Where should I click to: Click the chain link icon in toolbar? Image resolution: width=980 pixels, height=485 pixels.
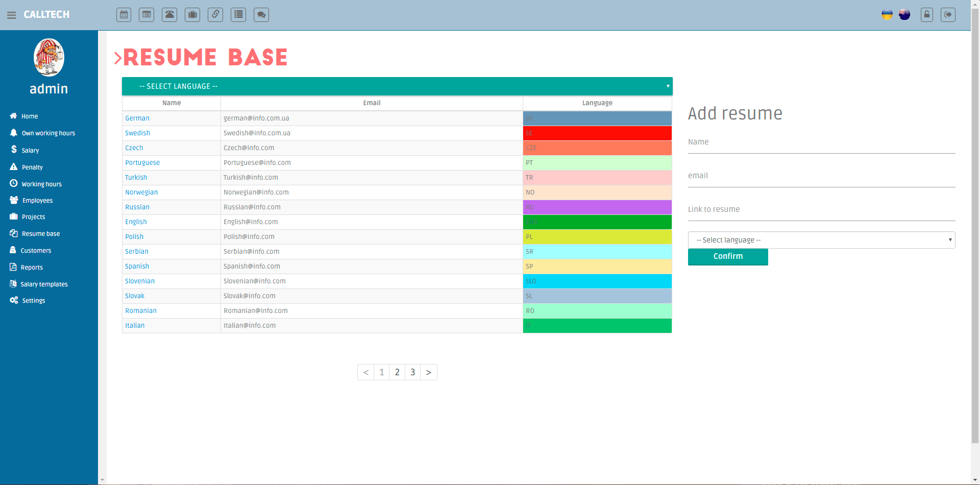[215, 15]
